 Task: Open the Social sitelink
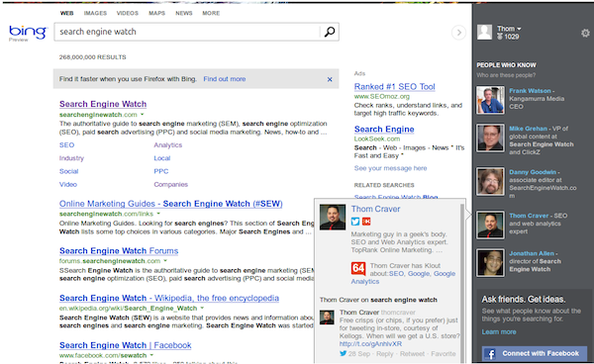pyautogui.click(x=68, y=171)
